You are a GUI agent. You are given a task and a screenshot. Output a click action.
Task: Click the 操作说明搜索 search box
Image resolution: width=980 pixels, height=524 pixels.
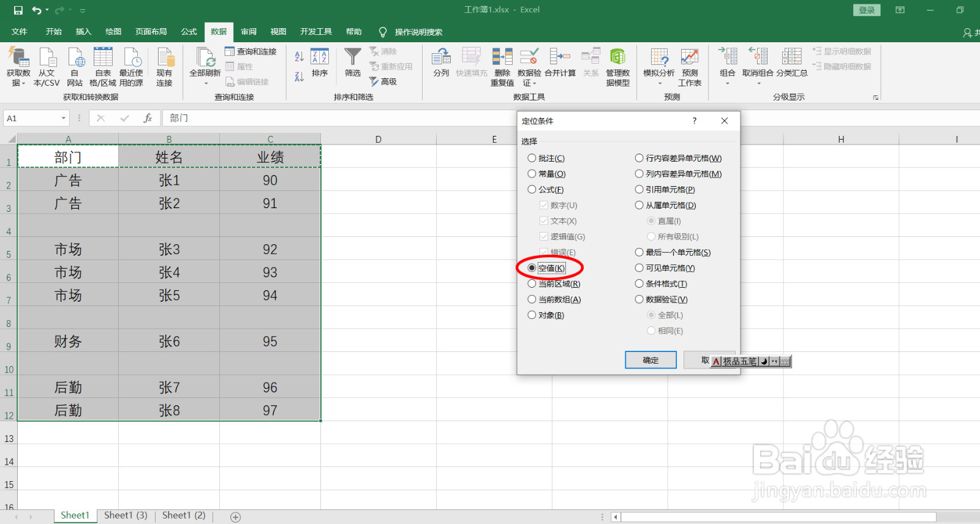(x=418, y=32)
